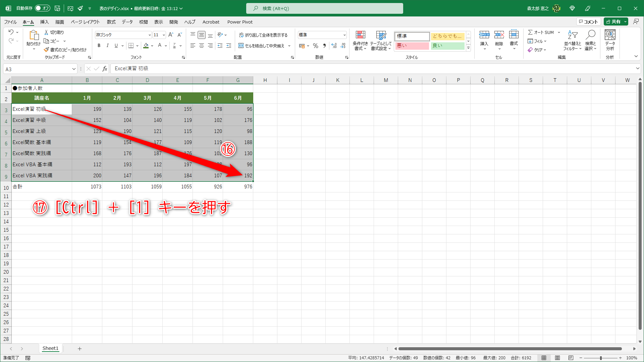Click the increase indent icon

pyautogui.click(x=229, y=46)
